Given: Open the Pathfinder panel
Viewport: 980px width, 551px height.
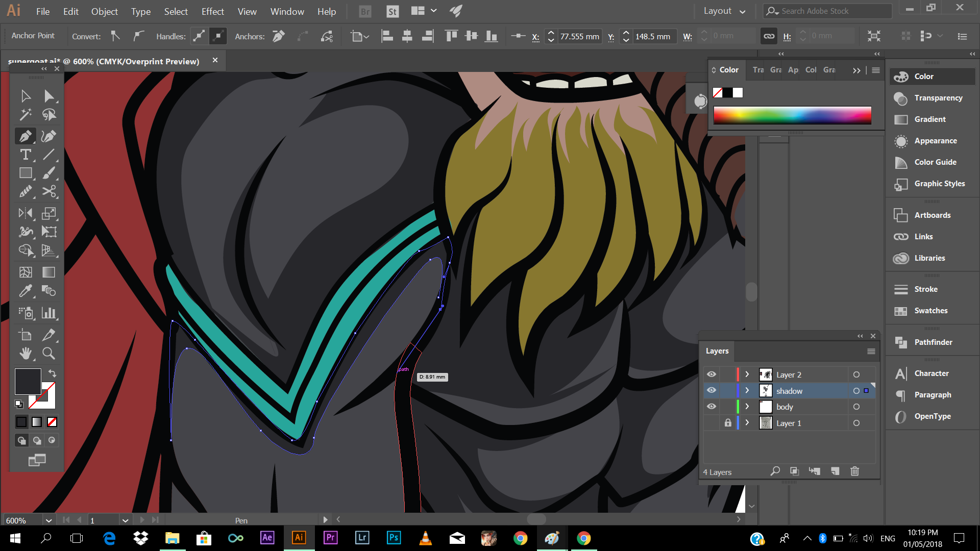Looking at the screenshot, I should coord(933,342).
